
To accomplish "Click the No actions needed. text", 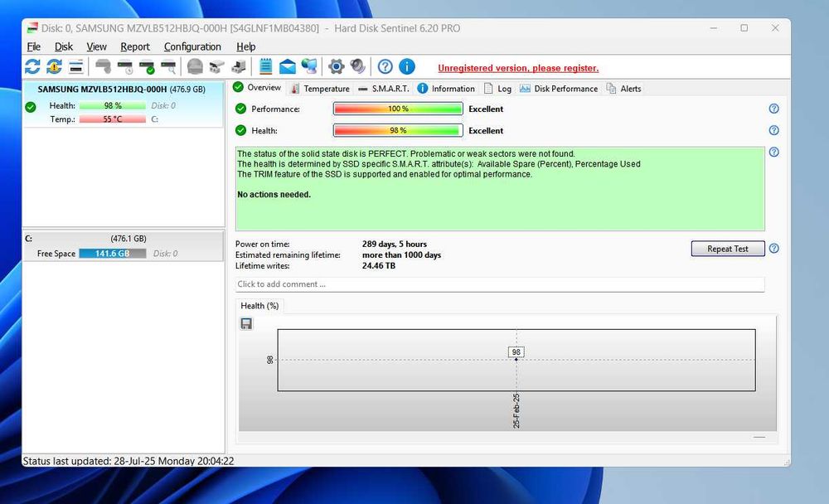I will (x=274, y=195).
